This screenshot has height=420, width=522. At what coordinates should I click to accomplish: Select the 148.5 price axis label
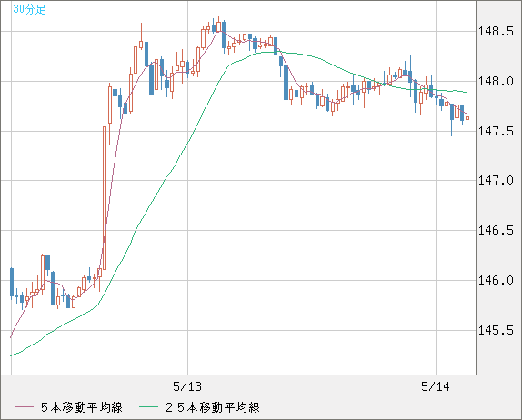click(x=496, y=32)
